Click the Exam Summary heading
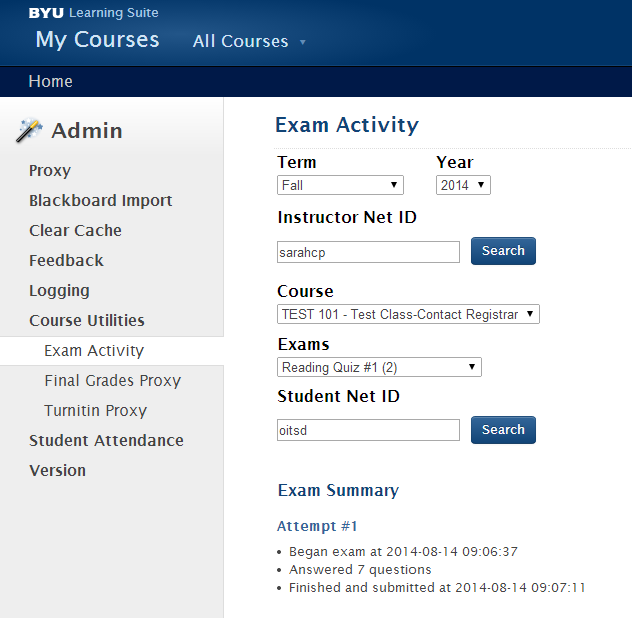The width and height of the screenshot is (632, 618). coord(339,491)
